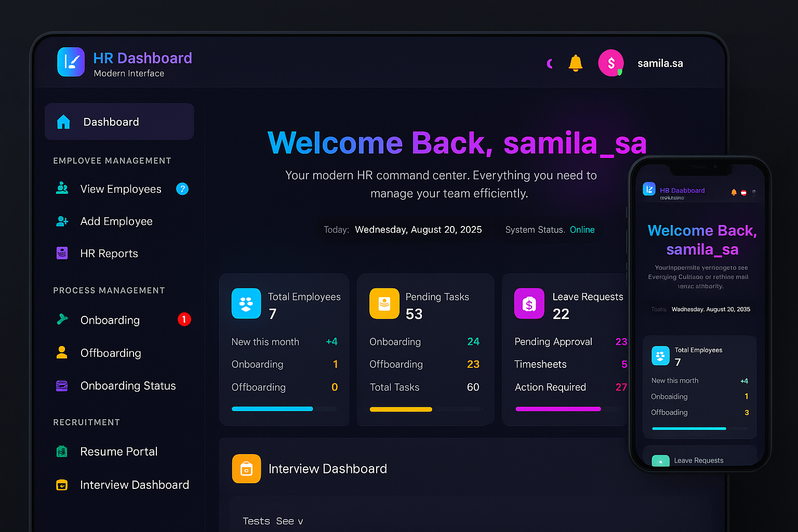Viewport: 798px width, 532px height.
Task: Open notifications via the bell icon
Action: click(x=575, y=63)
